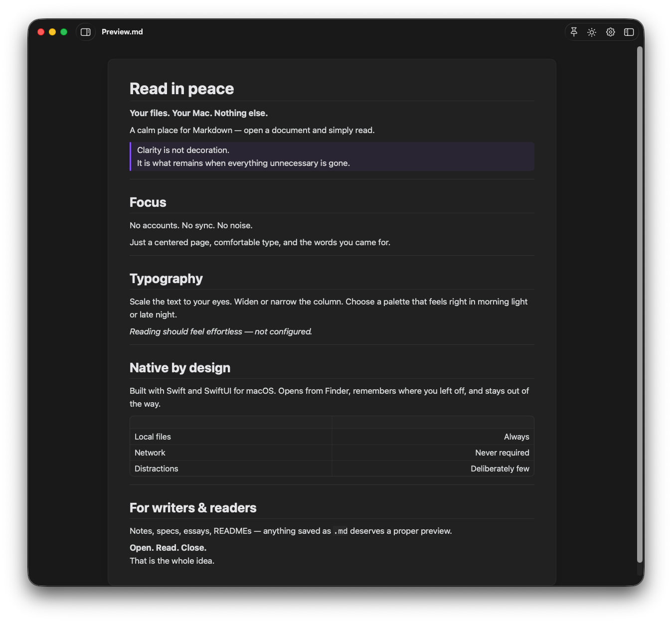672x623 pixels.
Task: Close the window with the red button
Action: tap(41, 32)
